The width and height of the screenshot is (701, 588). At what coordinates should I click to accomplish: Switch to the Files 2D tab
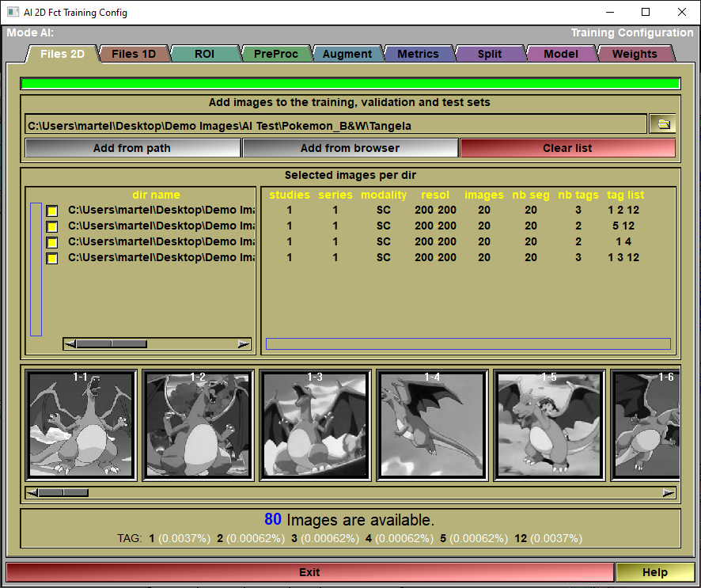coord(63,54)
